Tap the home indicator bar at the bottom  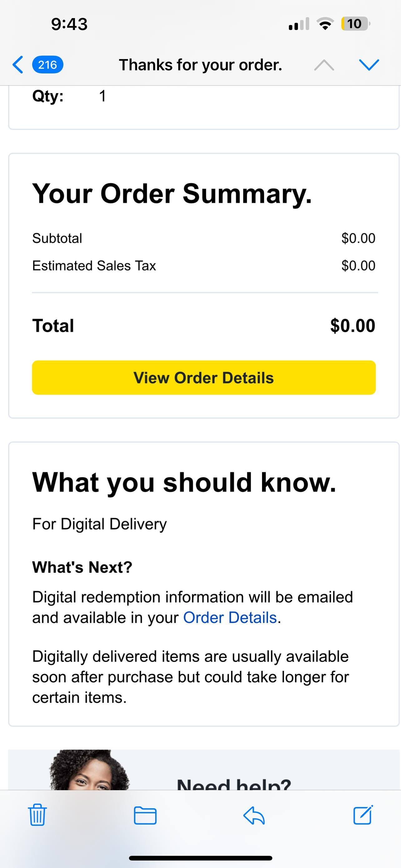[x=200, y=858]
